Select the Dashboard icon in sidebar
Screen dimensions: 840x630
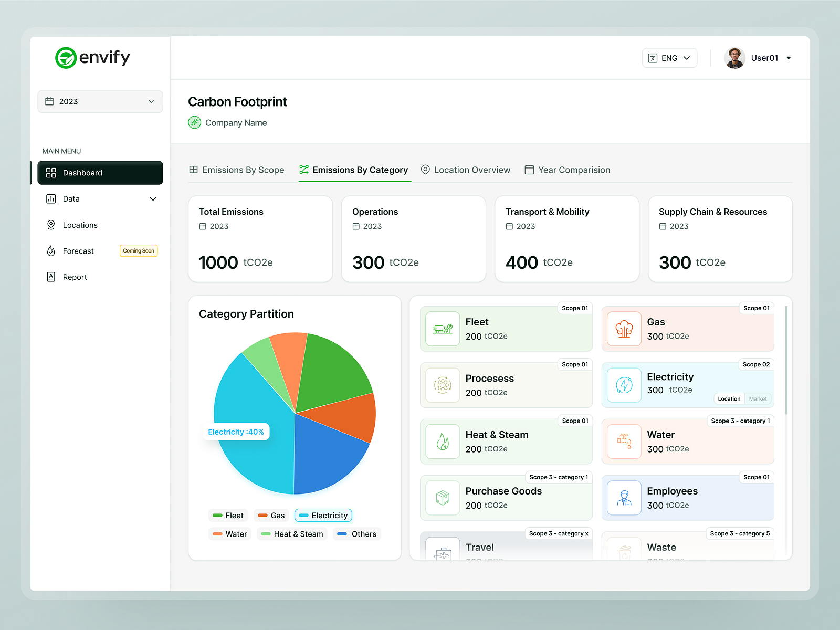point(51,173)
